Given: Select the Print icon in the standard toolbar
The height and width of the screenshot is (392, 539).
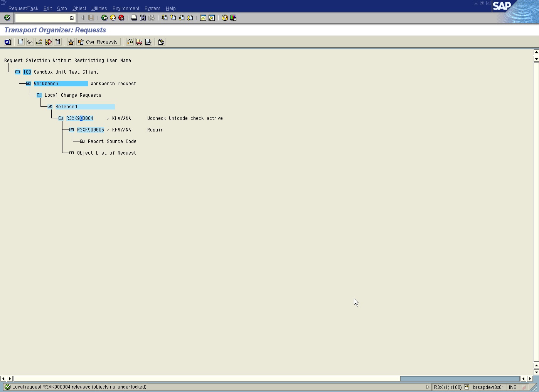Looking at the screenshot, I should [134, 18].
